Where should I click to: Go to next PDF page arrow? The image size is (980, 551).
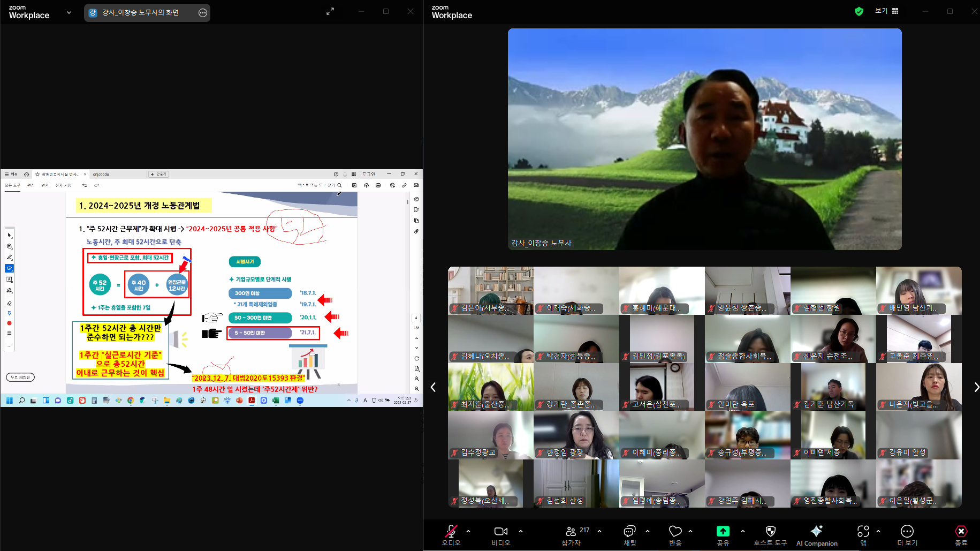(416, 348)
